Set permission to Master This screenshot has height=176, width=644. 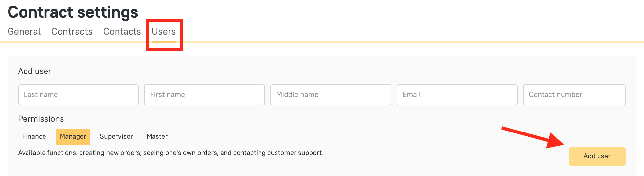(x=157, y=137)
